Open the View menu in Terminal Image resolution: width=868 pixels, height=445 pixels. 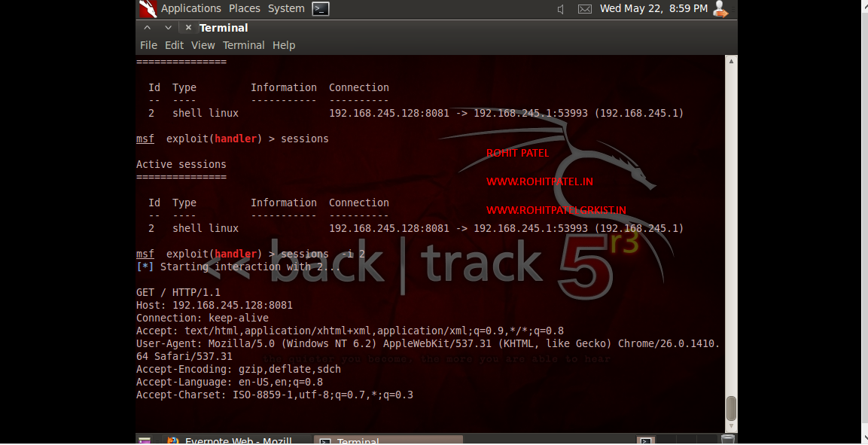203,45
